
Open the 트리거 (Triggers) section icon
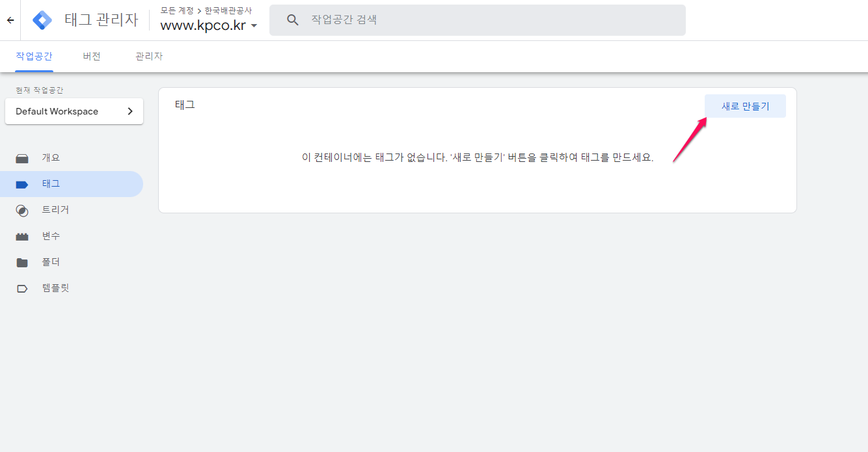point(22,209)
